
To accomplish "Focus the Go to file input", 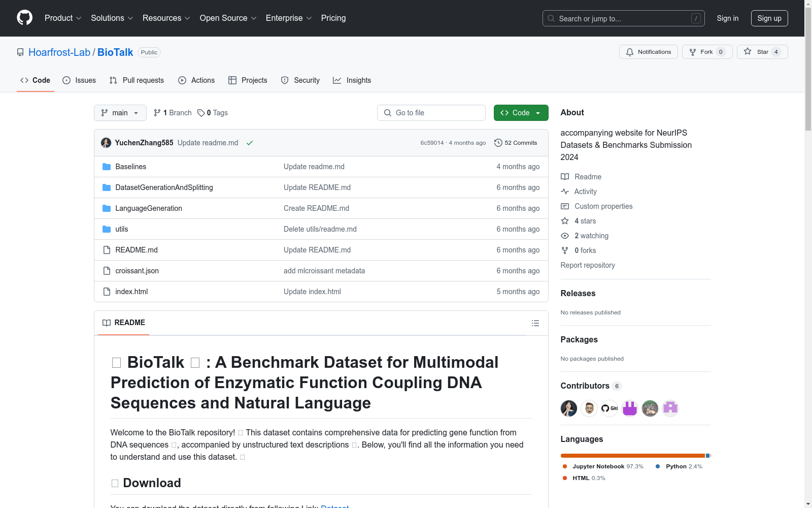I will (x=431, y=113).
